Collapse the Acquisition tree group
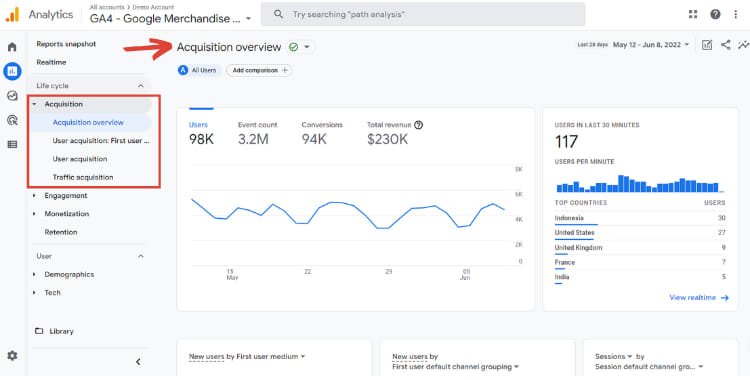This screenshot has width=750, height=380. [x=34, y=104]
